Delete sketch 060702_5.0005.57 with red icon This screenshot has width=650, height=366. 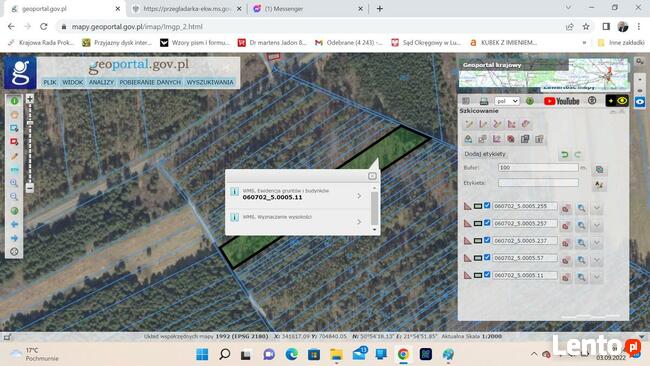click(565, 260)
